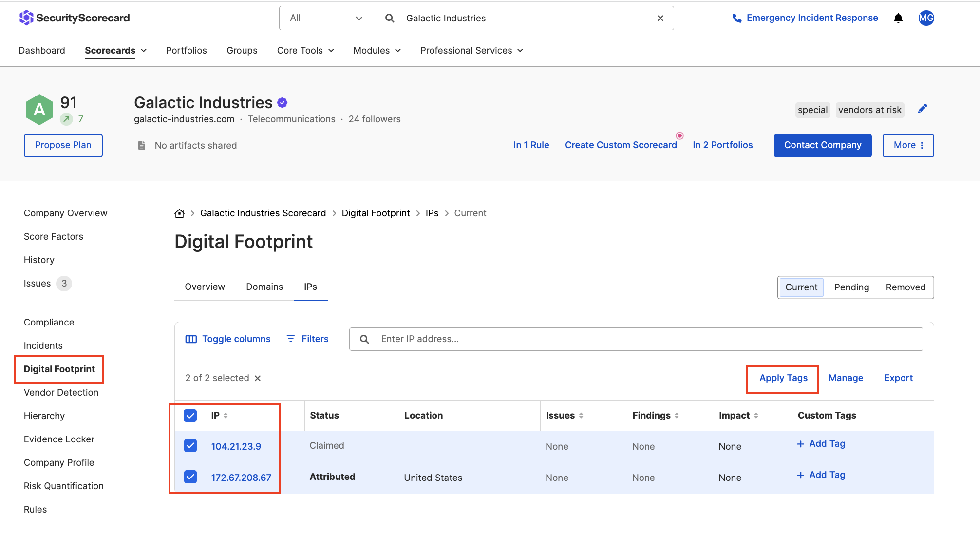This screenshot has height=535, width=980.
Task: Export the IP list
Action: 898,378
